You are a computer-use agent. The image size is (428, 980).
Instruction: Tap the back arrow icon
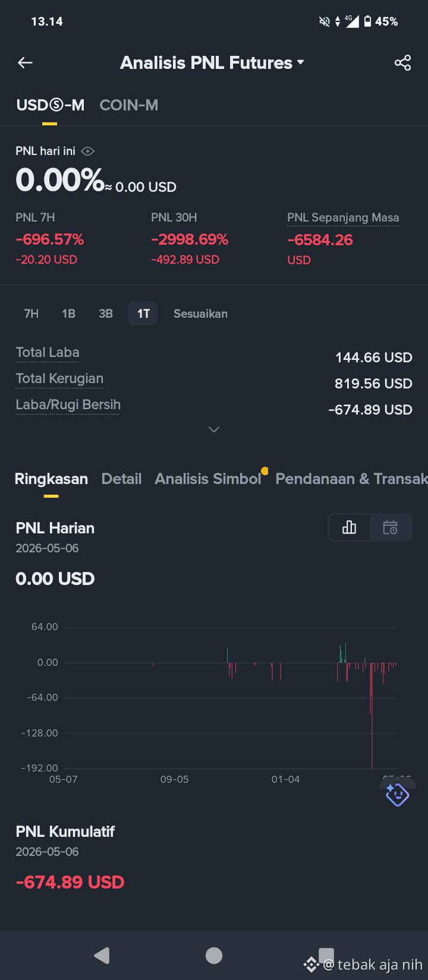(x=25, y=62)
